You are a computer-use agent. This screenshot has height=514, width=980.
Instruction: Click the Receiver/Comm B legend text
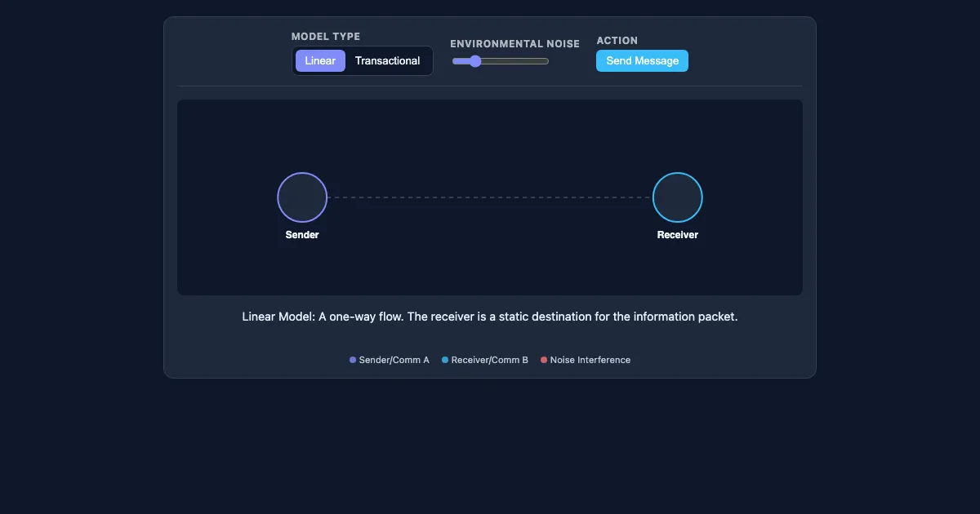(490, 360)
